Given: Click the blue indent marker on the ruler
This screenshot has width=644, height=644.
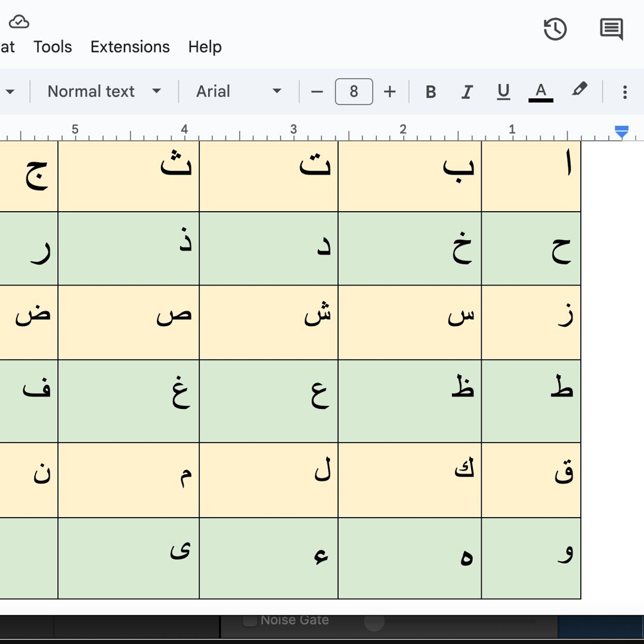Looking at the screenshot, I should [x=621, y=132].
